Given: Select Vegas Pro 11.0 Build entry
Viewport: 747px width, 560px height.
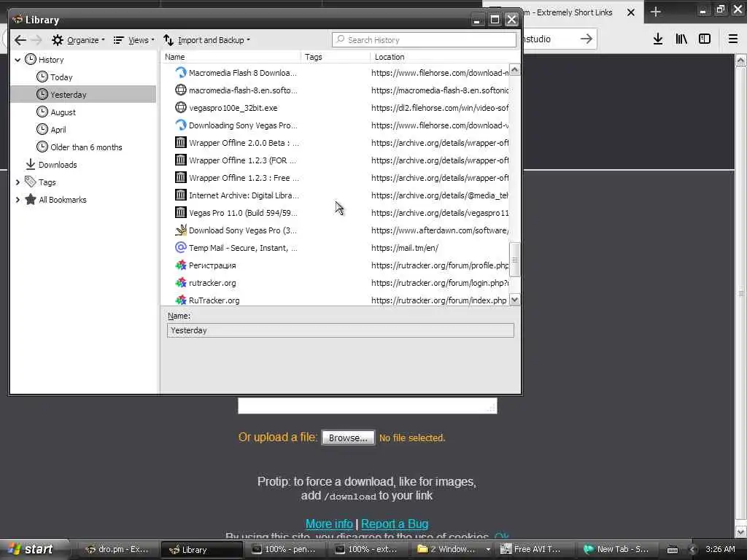Looking at the screenshot, I should [336, 213].
